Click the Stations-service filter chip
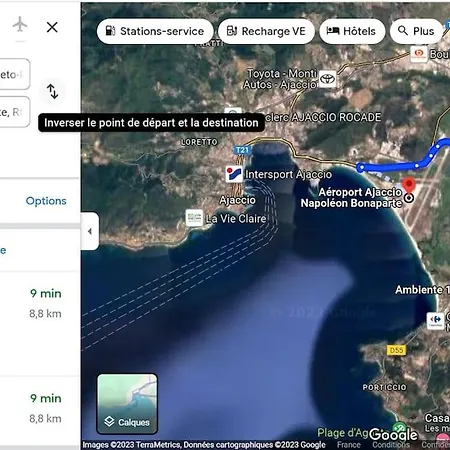 click(155, 31)
